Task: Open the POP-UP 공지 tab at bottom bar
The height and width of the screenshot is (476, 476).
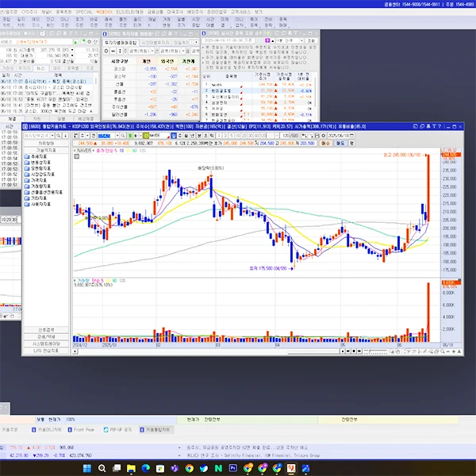Action: [117, 429]
